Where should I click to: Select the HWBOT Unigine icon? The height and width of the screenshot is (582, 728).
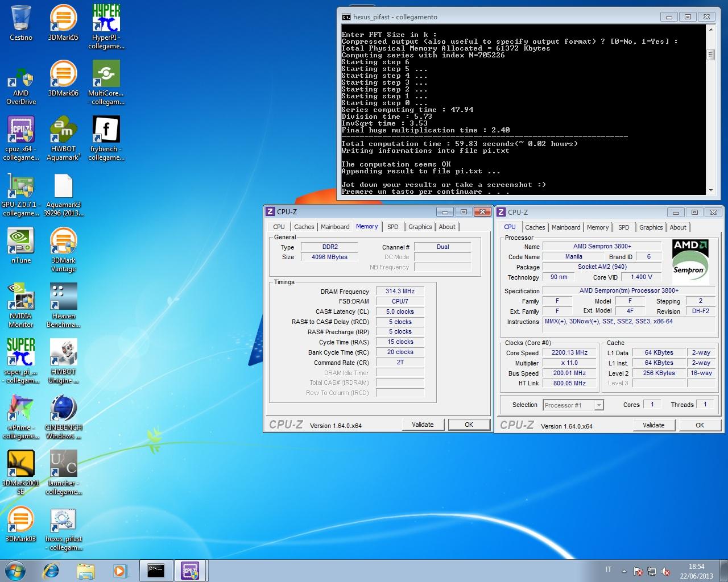pyautogui.click(x=63, y=361)
